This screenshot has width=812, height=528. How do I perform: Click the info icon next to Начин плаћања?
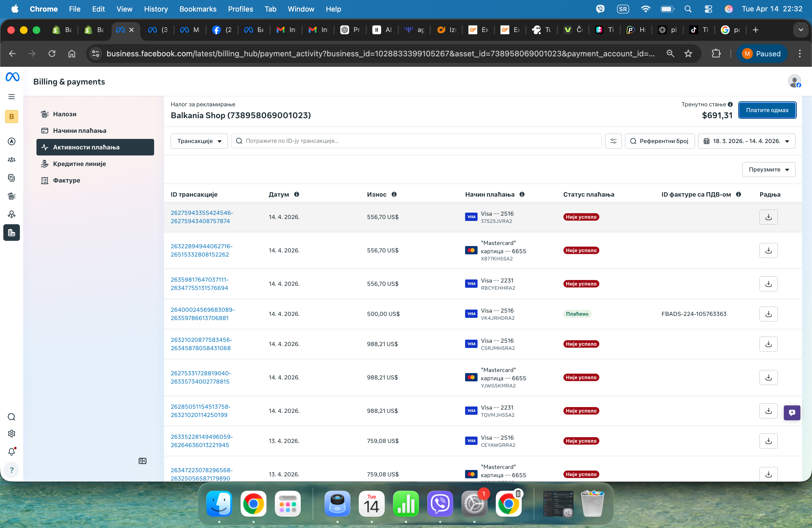[522, 194]
